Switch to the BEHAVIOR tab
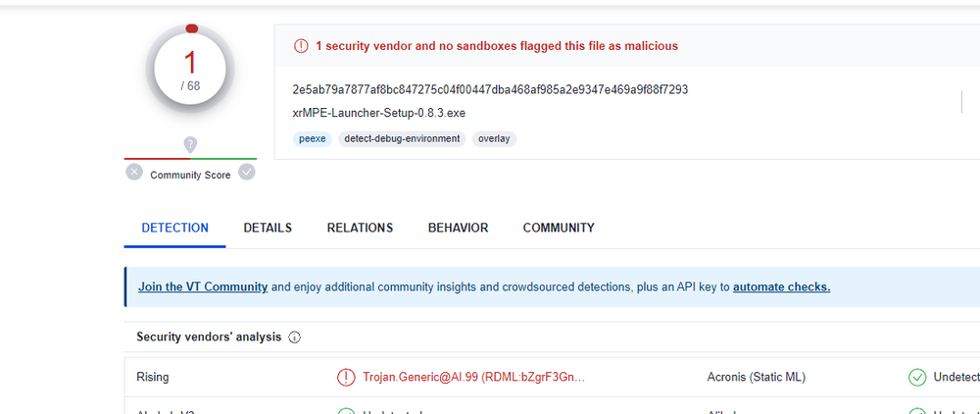The width and height of the screenshot is (980, 414). coord(458,228)
